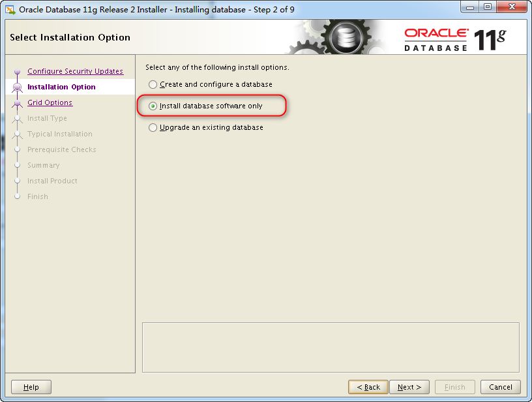Minimize the installer window
The height and width of the screenshot is (402, 532).
470,7
